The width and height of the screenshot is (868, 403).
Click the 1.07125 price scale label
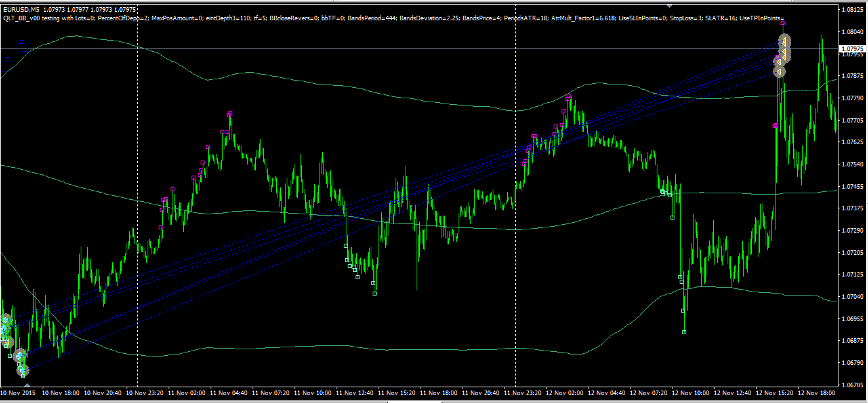[x=852, y=275]
